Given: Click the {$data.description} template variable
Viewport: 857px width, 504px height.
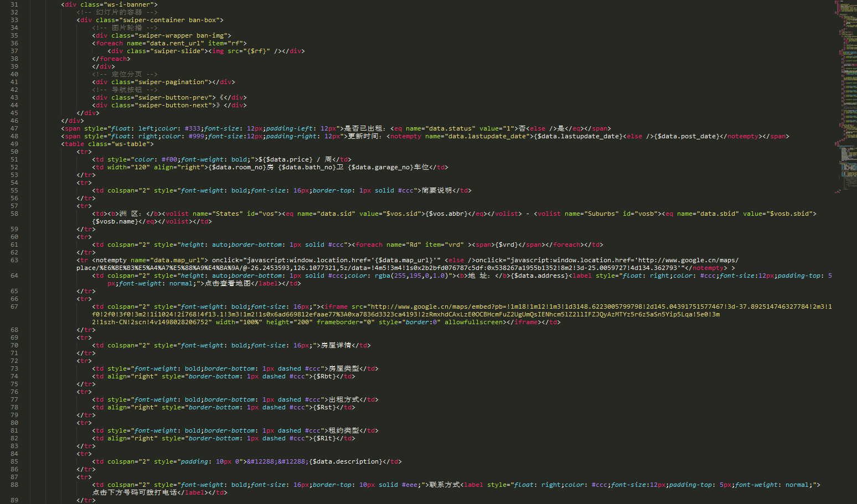Looking at the screenshot, I should tap(345, 461).
